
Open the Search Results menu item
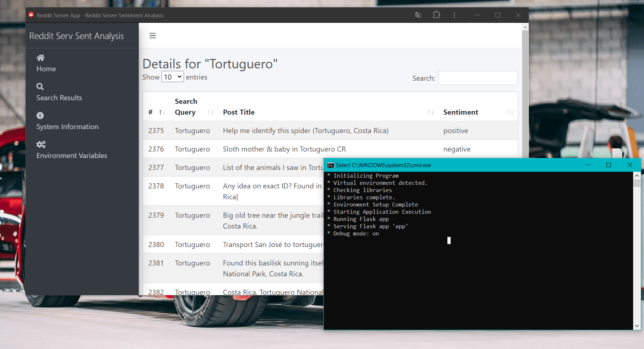[x=59, y=98]
